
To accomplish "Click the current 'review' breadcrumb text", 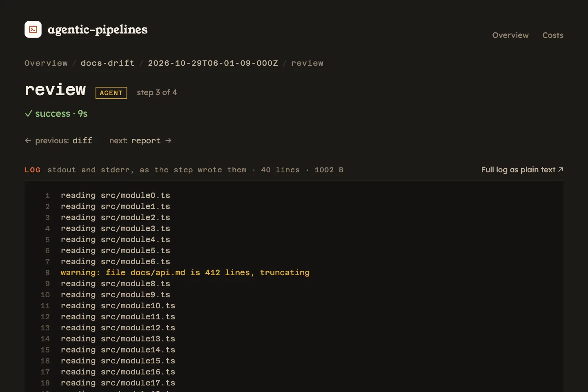I will (307, 63).
